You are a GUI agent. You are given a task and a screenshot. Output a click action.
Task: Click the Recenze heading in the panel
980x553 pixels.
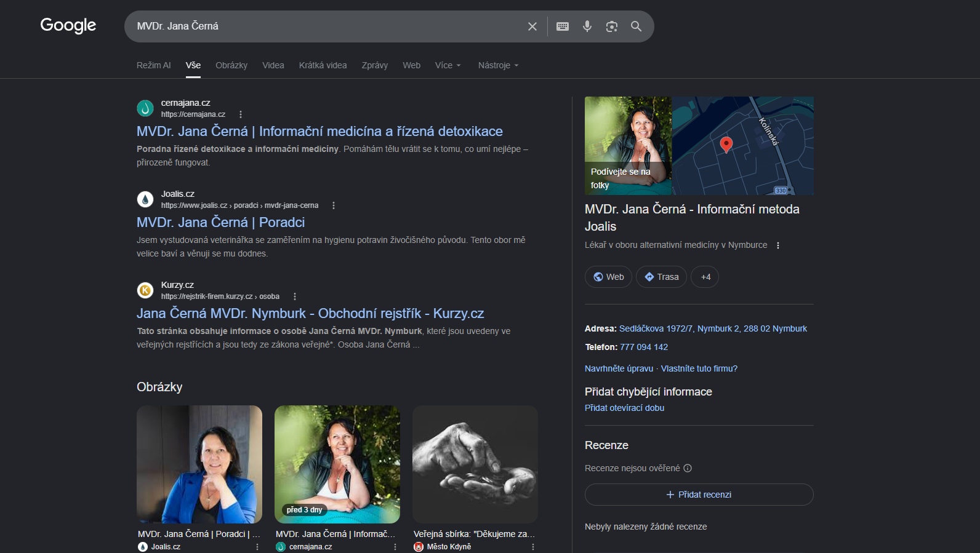point(606,445)
